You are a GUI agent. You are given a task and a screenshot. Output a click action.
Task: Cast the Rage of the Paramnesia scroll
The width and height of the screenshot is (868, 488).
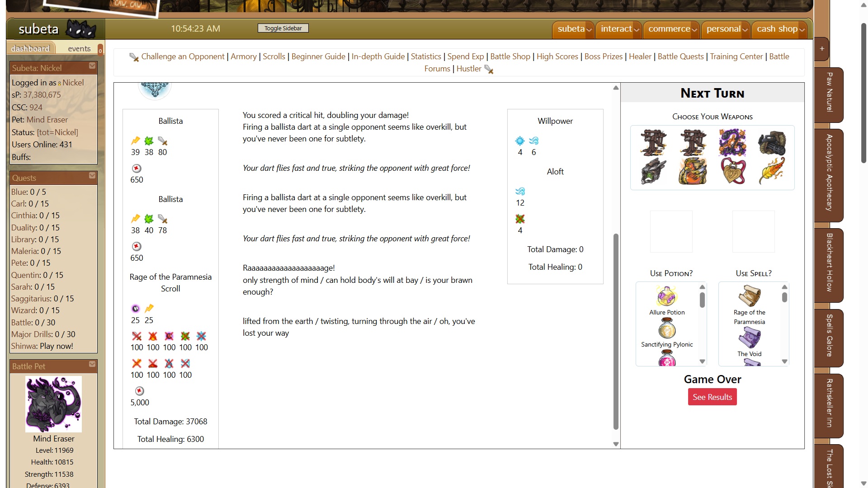[x=749, y=297]
